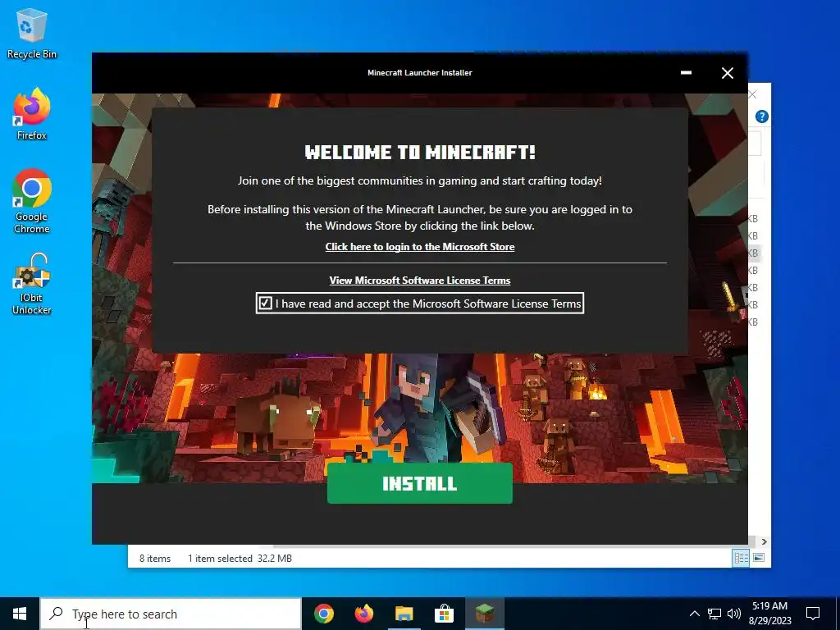Focus the taskbar search box
The image size is (840, 630).
[x=171, y=614]
